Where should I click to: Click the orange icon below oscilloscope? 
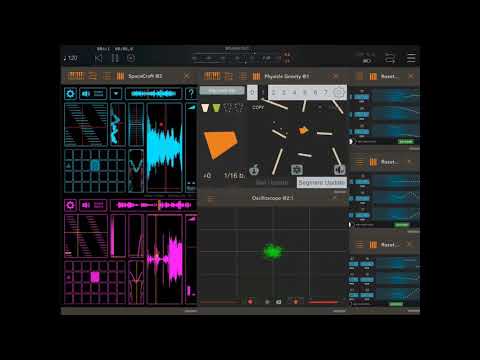click(295, 302)
